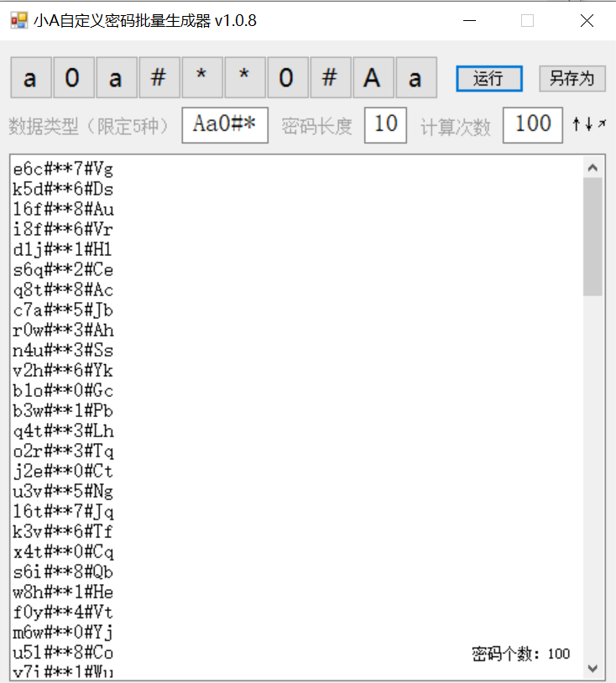Click the scrollbar up arrow in results list
The image size is (616, 683).
coord(593,167)
